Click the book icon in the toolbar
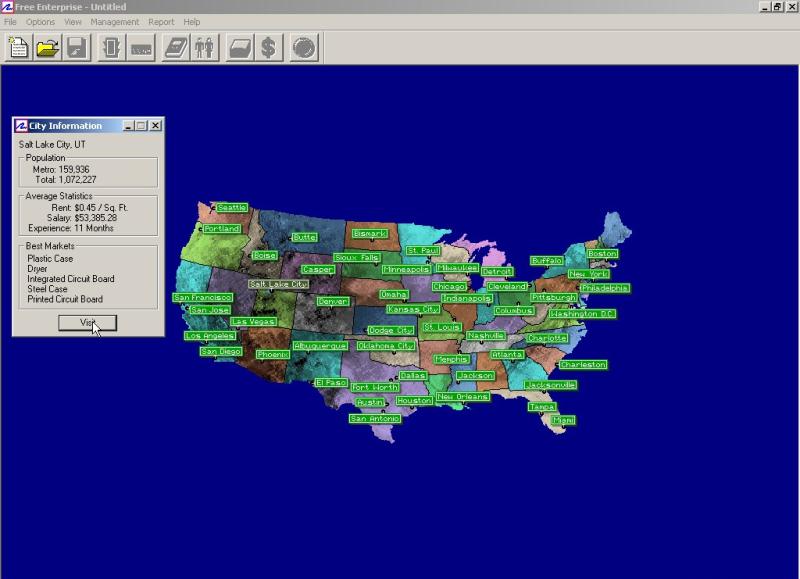Screen dimensions: 800x579 coord(176,47)
